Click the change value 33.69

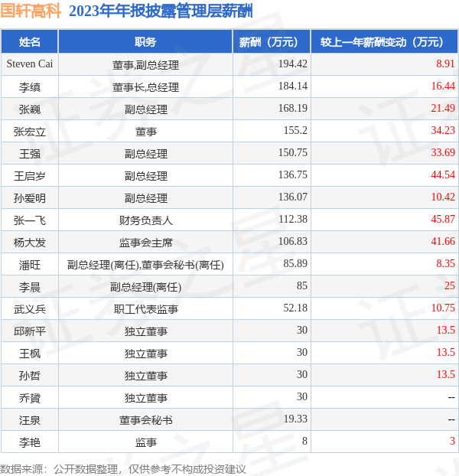pos(443,152)
